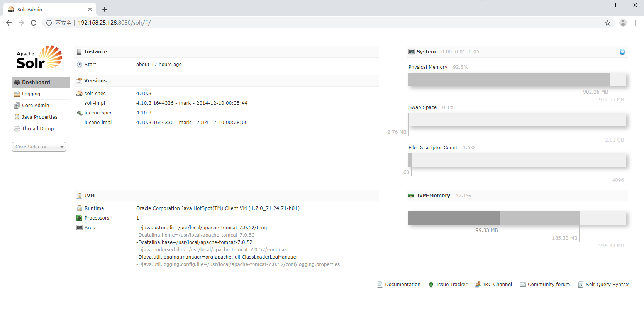Open the browser profile avatar
Screen dimensions: 644x312
pyautogui.click(x=623, y=23)
